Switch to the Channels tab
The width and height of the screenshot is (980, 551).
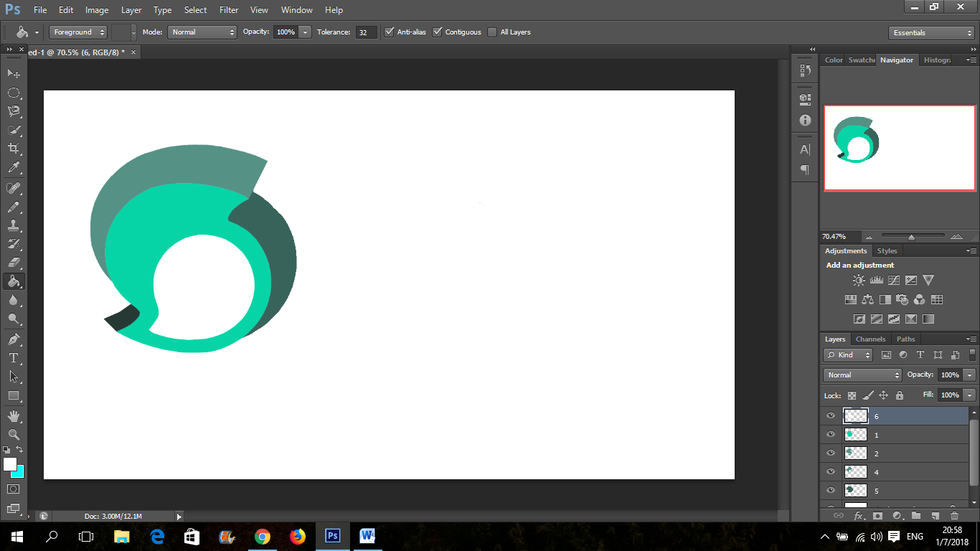[x=871, y=339]
